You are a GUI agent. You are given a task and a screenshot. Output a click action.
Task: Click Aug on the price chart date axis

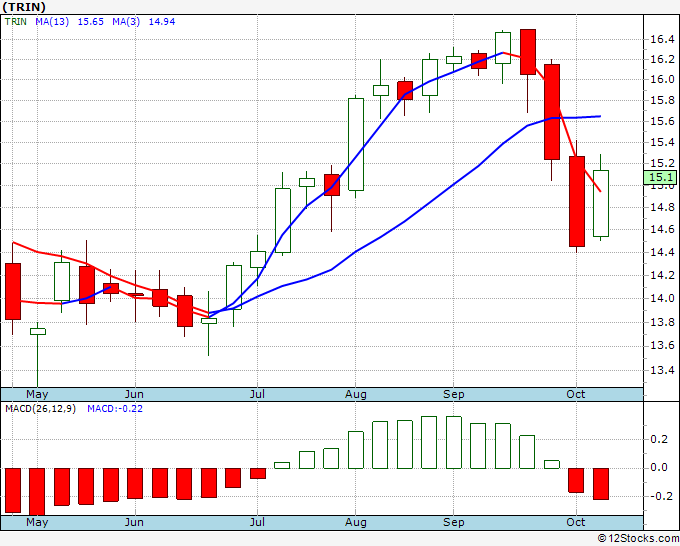[356, 395]
